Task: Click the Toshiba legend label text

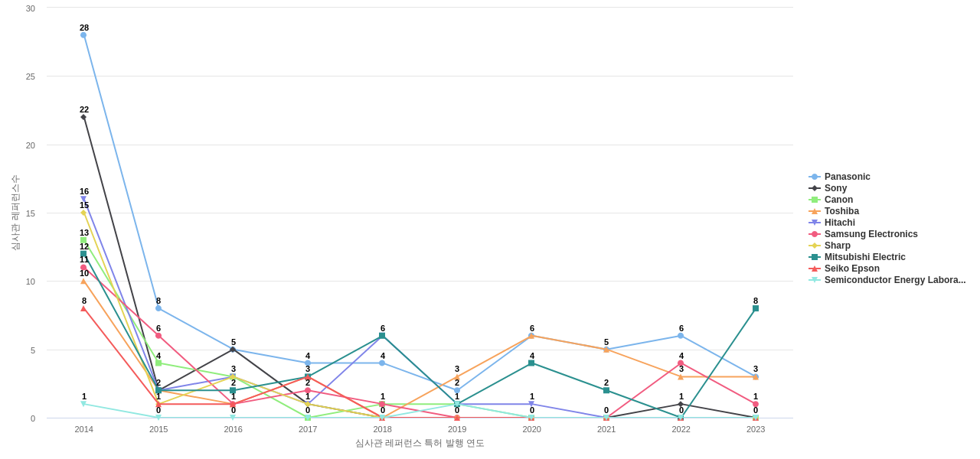Action: pos(841,211)
